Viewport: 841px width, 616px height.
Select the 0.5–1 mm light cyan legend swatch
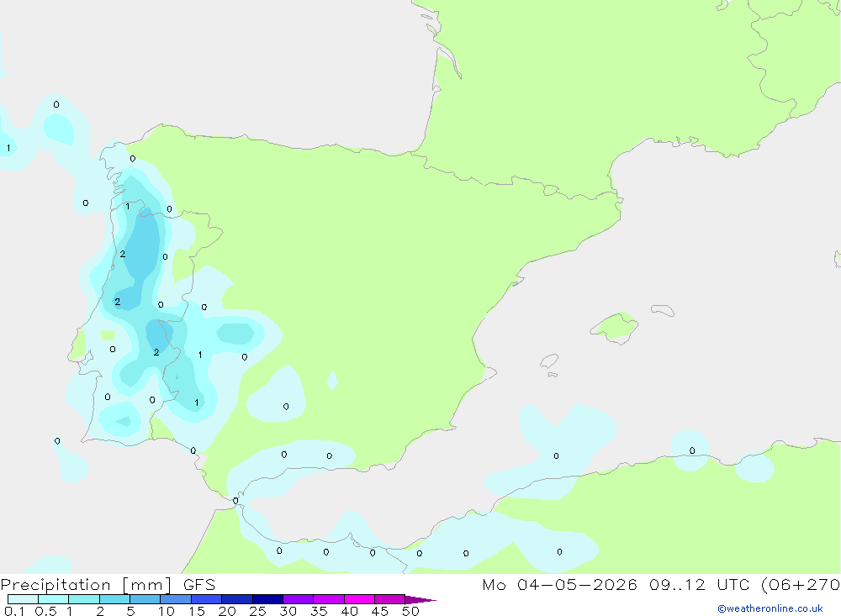(54, 599)
